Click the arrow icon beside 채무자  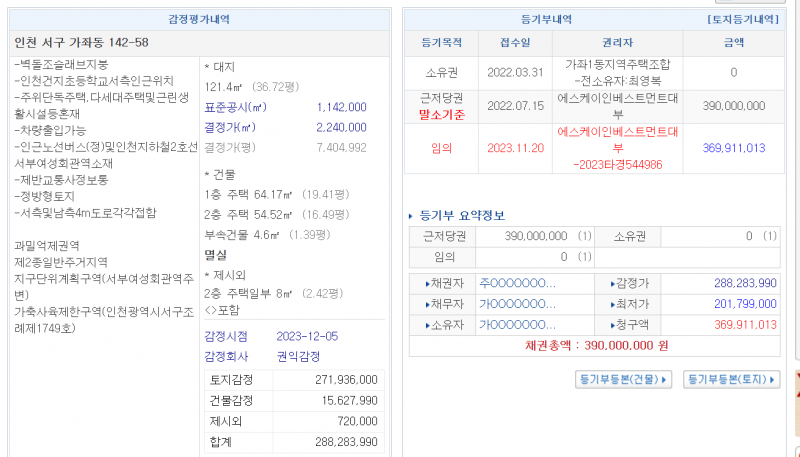(428, 304)
